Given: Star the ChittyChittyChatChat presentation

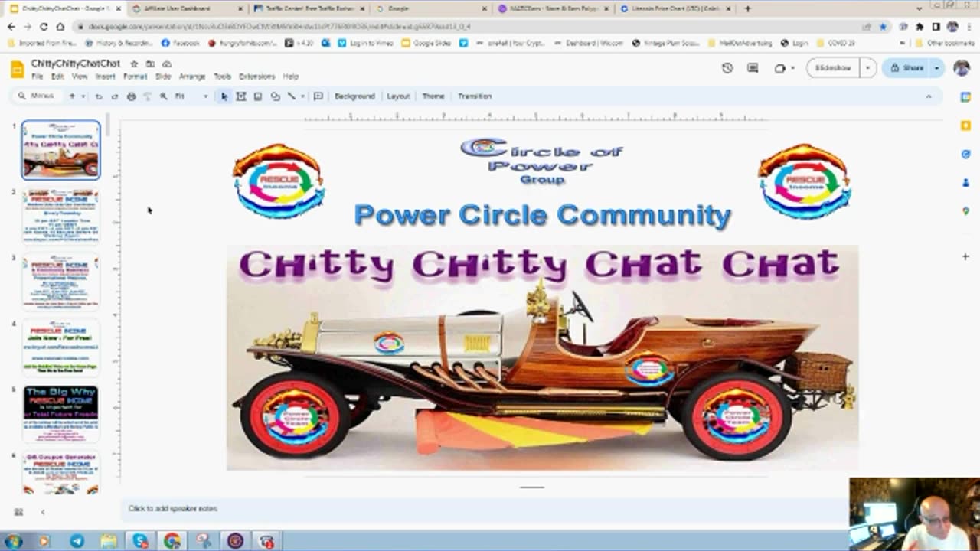Looking at the screenshot, I should click(x=134, y=64).
